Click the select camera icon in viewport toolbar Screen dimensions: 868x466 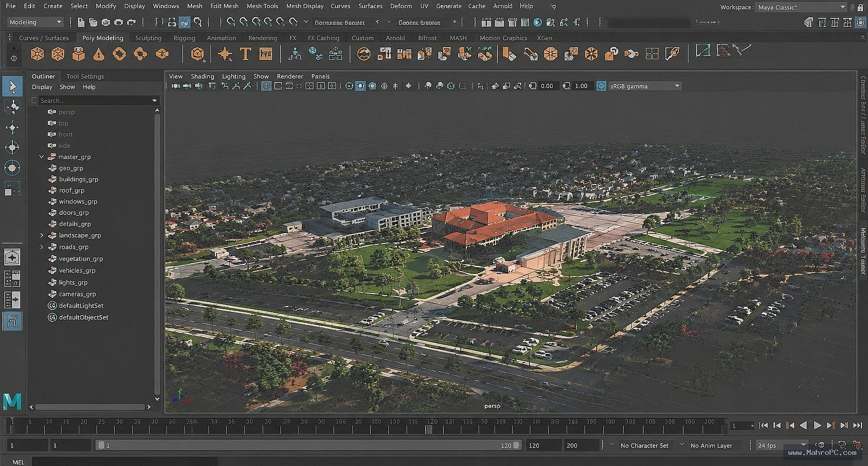click(175, 86)
